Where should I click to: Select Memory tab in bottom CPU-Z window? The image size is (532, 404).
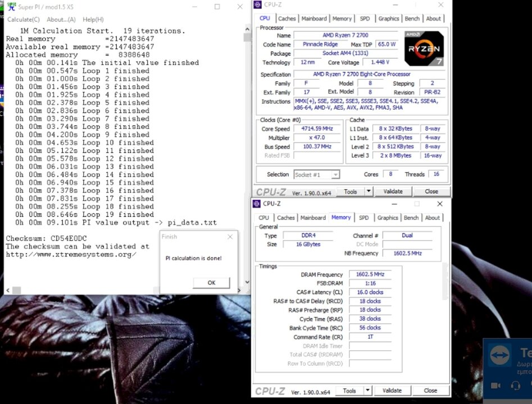pyautogui.click(x=341, y=217)
